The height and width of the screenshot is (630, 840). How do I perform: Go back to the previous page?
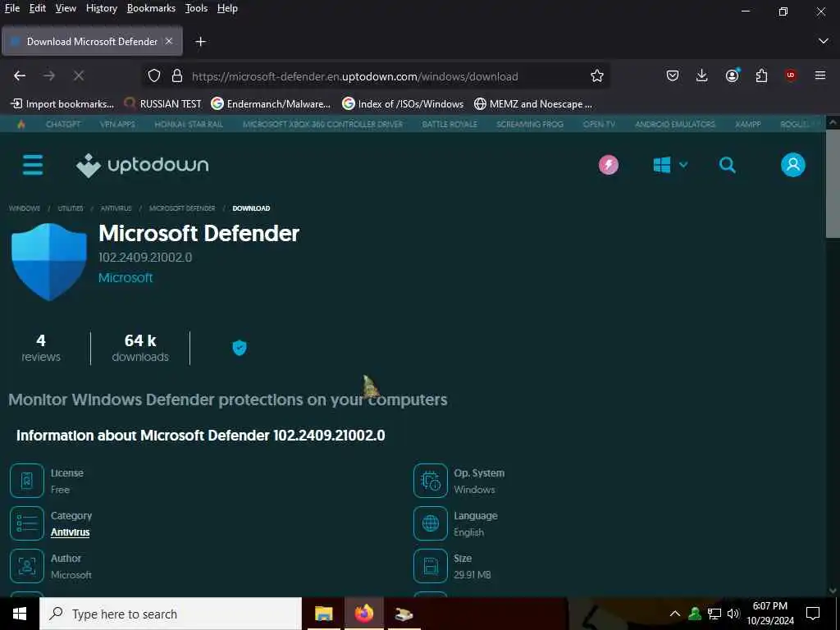tap(20, 76)
